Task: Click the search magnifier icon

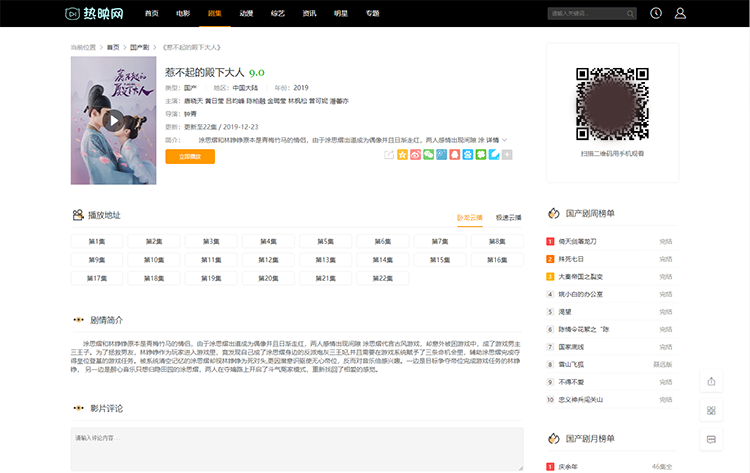Action: tap(630, 13)
